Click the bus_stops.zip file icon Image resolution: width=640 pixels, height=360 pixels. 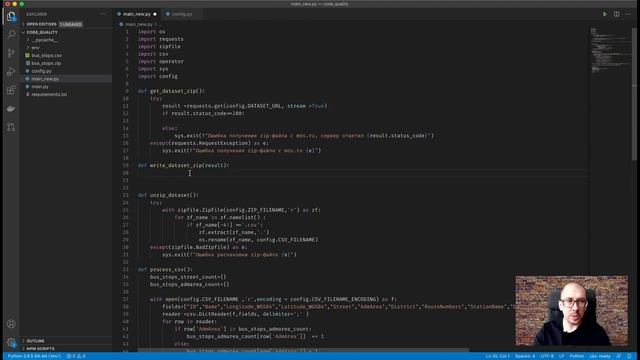coord(27,63)
